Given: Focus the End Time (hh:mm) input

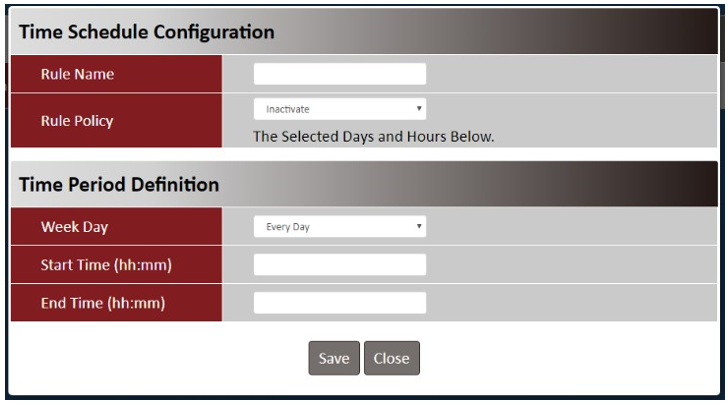Looking at the screenshot, I should [x=340, y=303].
